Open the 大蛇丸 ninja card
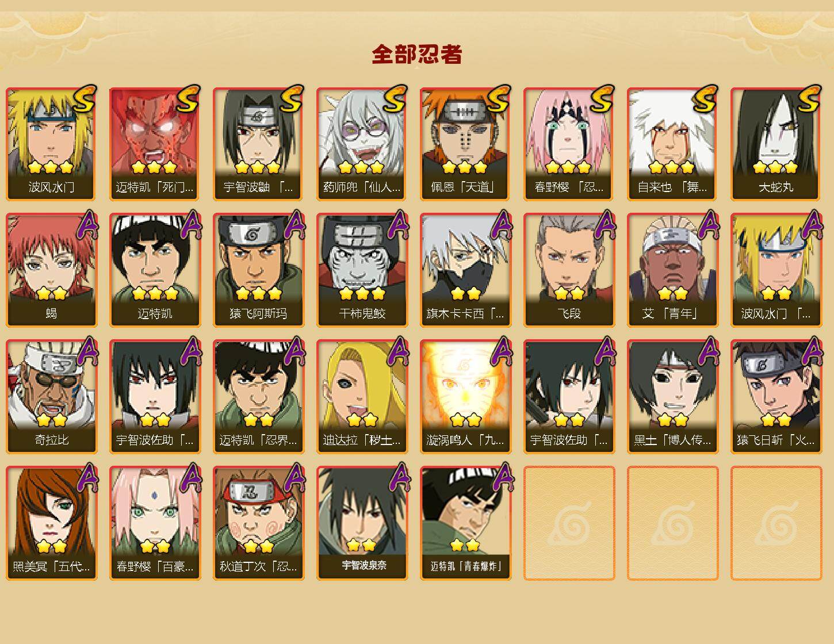Screen dimensions: 834x644 coord(776,144)
